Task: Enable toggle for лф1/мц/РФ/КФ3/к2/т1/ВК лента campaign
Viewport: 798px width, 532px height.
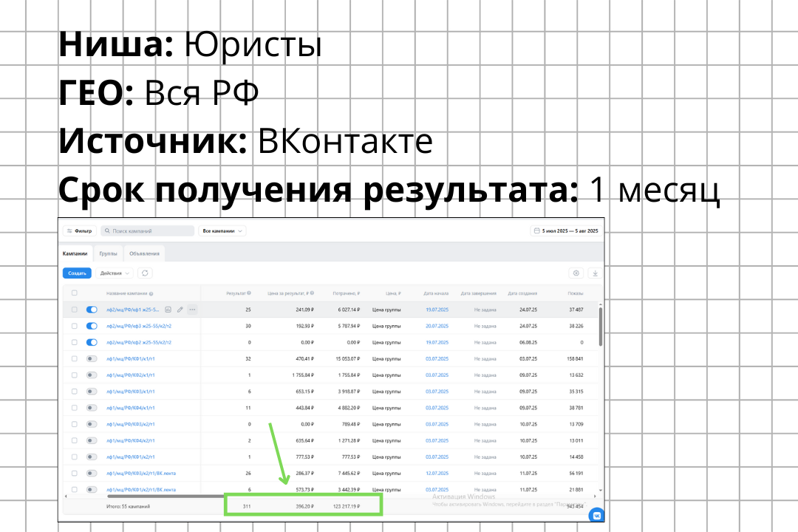Action: [92, 473]
